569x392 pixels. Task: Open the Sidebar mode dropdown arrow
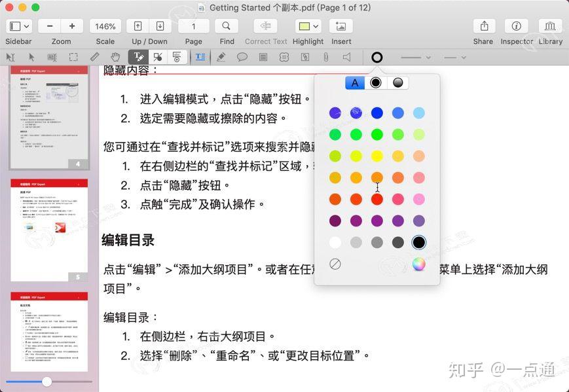pos(26,26)
